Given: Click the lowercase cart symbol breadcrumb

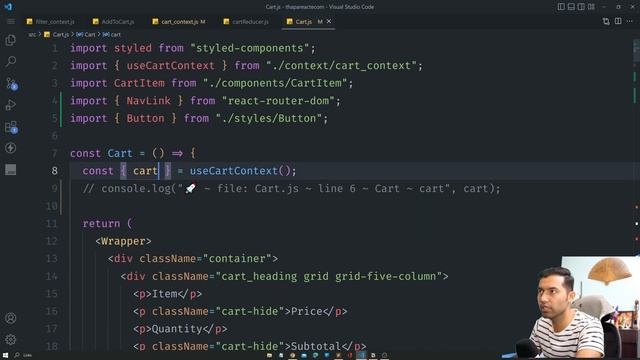Looking at the screenshot, I should (111, 35).
